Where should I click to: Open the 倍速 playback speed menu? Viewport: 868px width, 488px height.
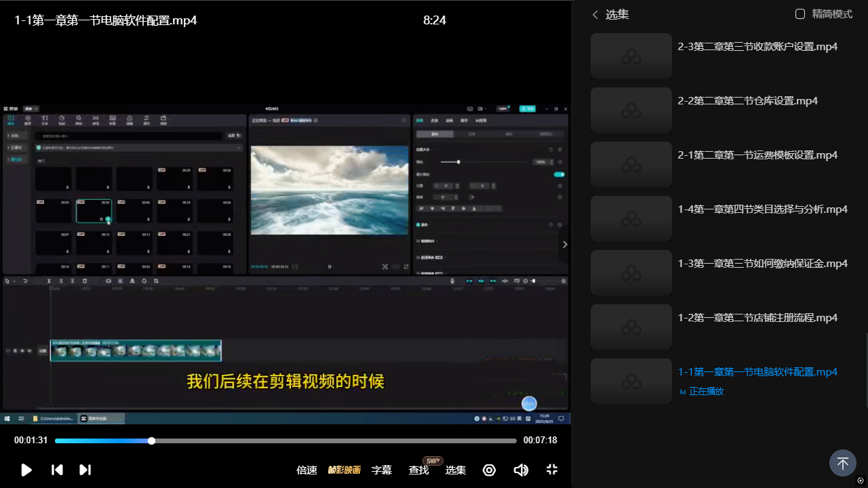(307, 470)
